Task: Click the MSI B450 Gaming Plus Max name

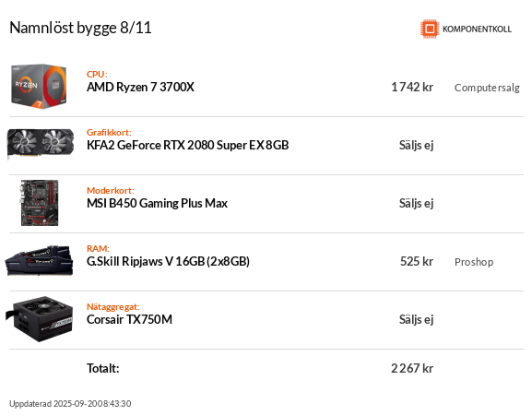Action: click(157, 203)
